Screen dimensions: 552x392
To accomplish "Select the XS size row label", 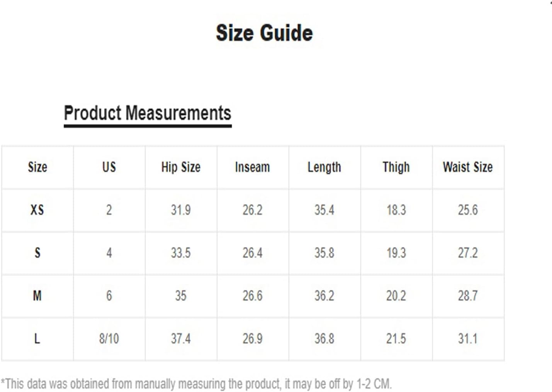I will click(x=37, y=210).
